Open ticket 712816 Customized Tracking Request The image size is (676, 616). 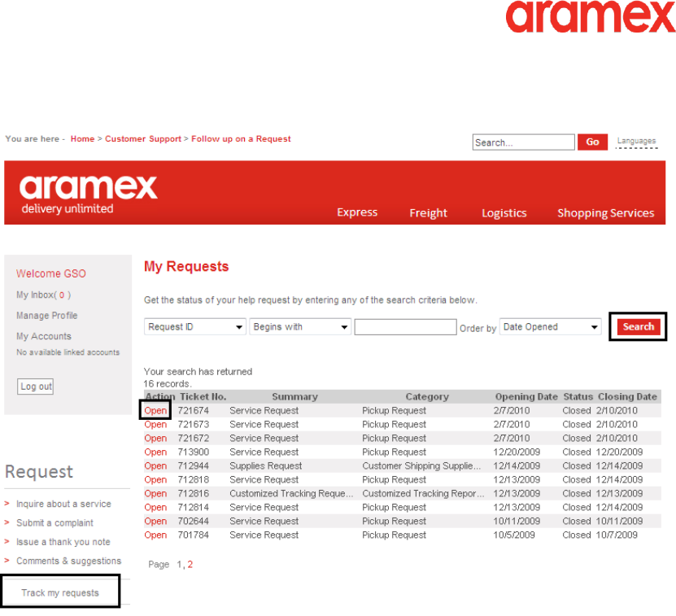coord(155,493)
